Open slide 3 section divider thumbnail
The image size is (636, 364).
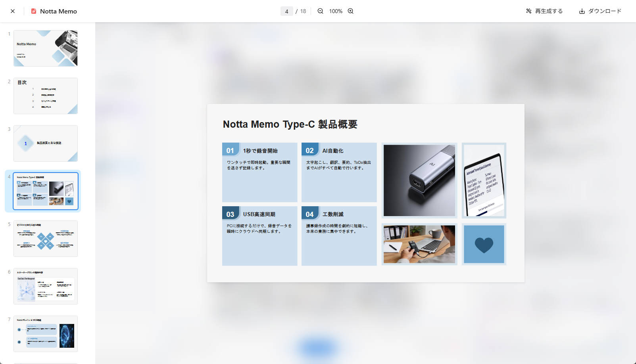[x=46, y=144]
